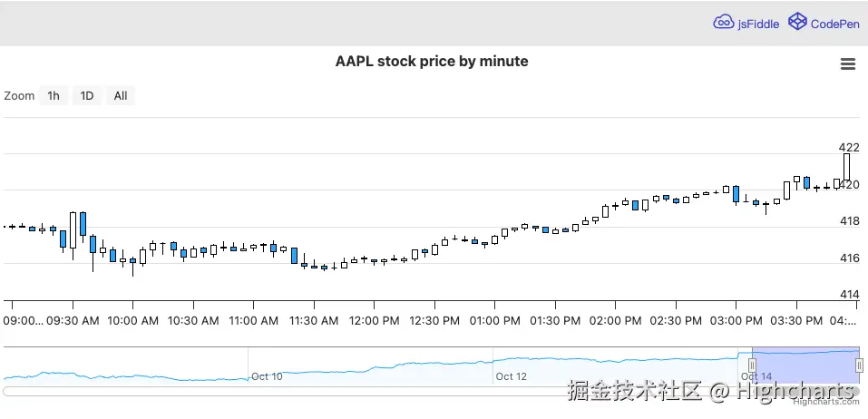Click the 418 price axis label
Viewport: 868px width, 419px height.
click(849, 221)
